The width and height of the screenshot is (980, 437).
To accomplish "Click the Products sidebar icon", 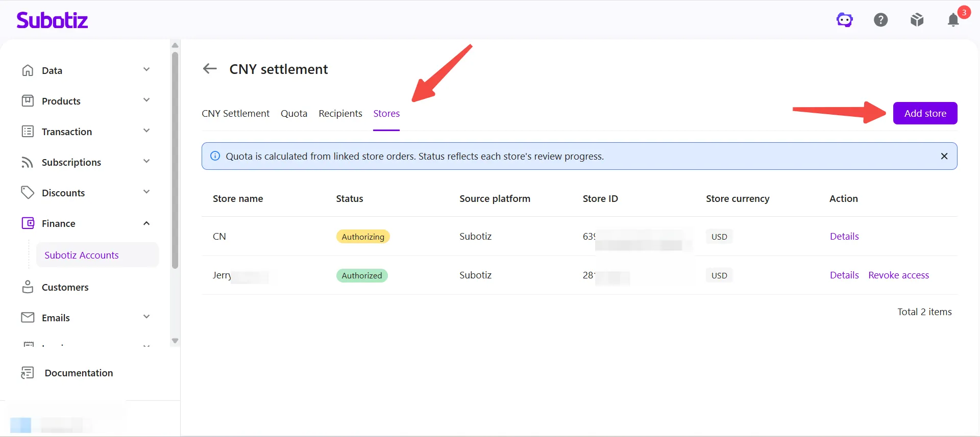I will (x=28, y=101).
